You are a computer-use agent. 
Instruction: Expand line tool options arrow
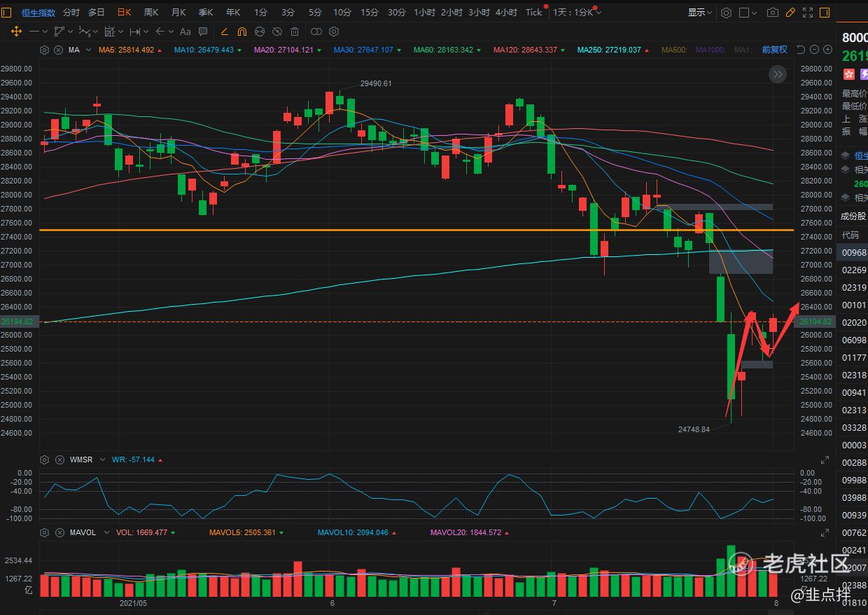pyautogui.click(x=45, y=32)
